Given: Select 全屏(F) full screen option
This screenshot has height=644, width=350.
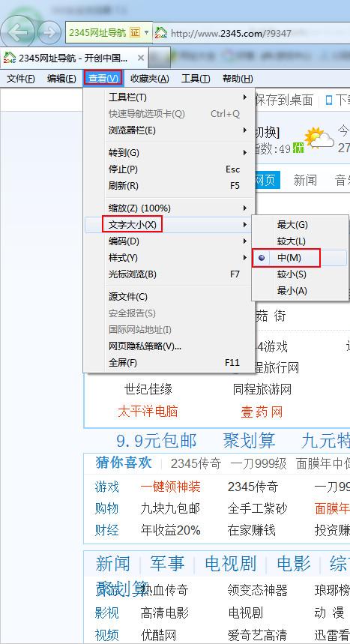Looking at the screenshot, I should (x=169, y=363).
